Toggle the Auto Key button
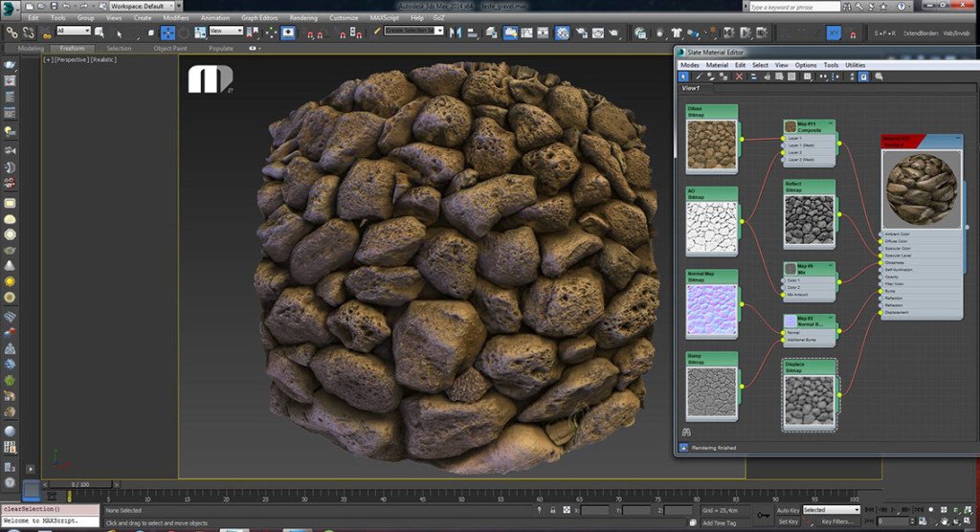 click(x=788, y=510)
